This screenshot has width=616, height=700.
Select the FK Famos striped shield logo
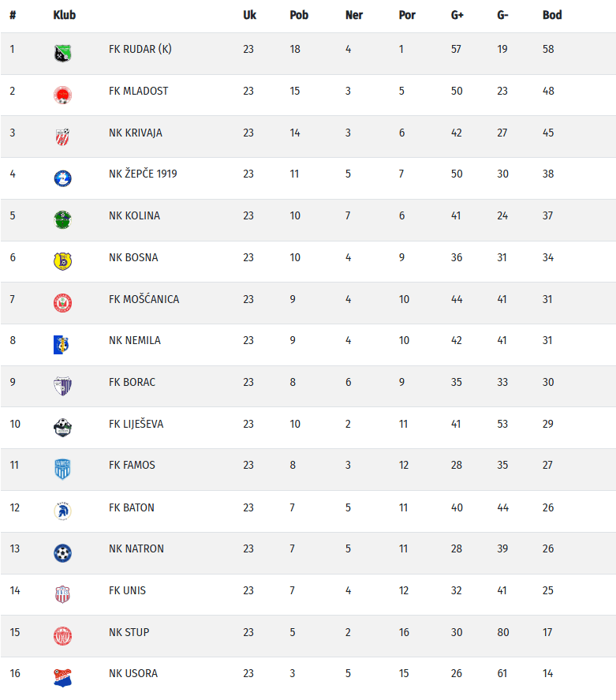pos(62,470)
